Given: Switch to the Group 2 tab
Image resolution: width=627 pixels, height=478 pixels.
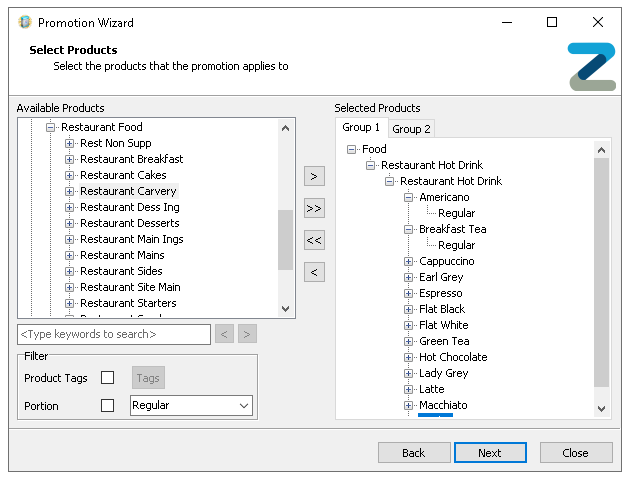Looking at the screenshot, I should pyautogui.click(x=411, y=129).
